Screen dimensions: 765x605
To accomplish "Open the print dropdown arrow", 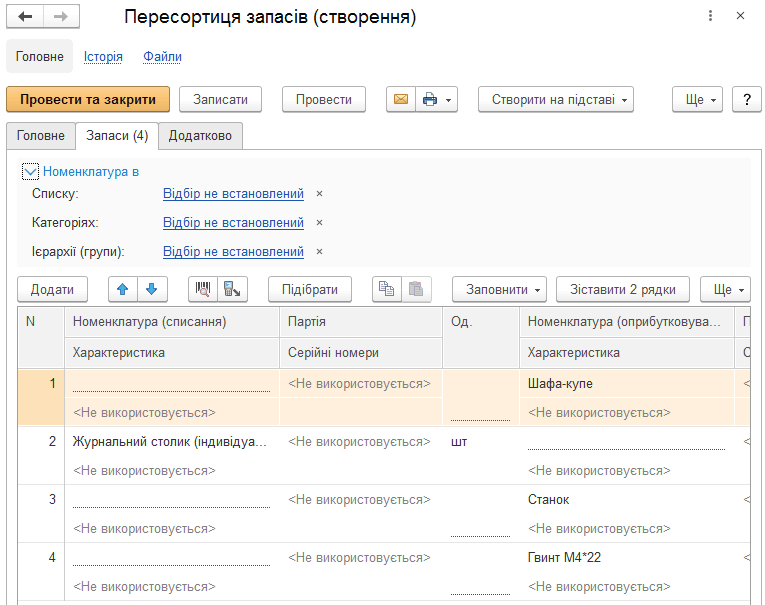I will [x=449, y=100].
